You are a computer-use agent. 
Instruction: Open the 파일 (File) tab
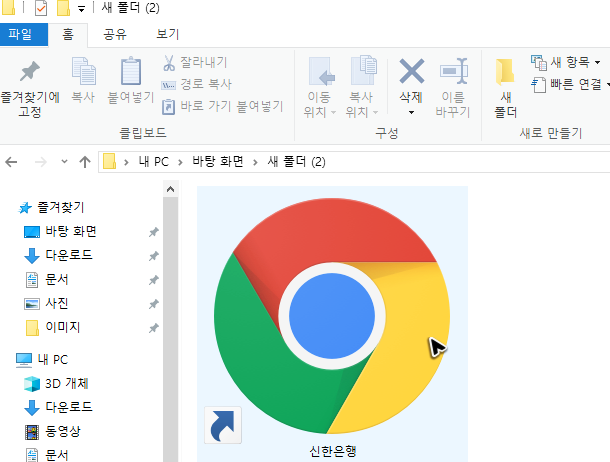[24, 34]
